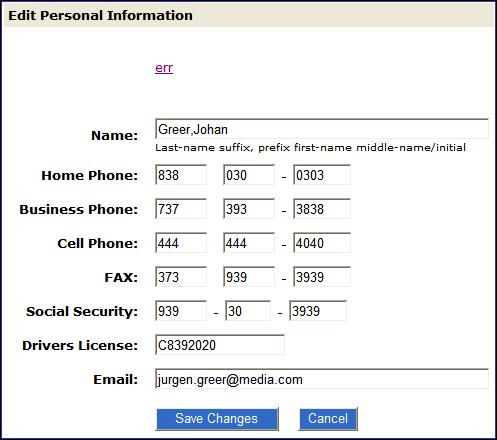The height and width of the screenshot is (440, 497).
Task: Click Cell Phone prefix middle field
Action: tap(249, 243)
